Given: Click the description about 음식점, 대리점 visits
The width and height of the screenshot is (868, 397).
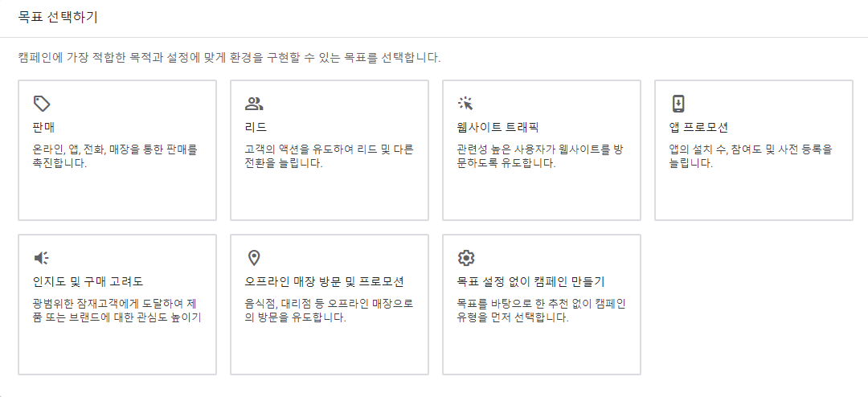Looking at the screenshot, I should 330,311.
